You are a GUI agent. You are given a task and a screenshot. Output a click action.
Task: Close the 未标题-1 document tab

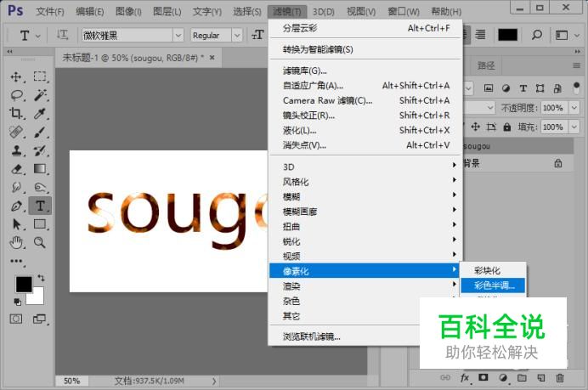coord(212,58)
